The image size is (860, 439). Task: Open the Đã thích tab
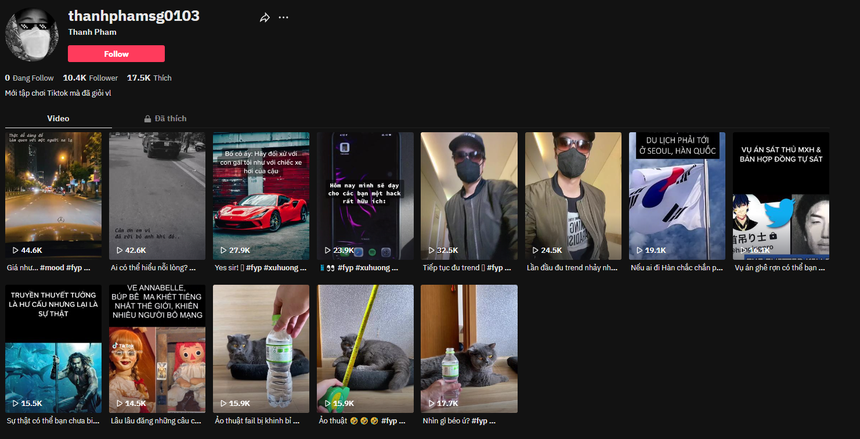(165, 118)
